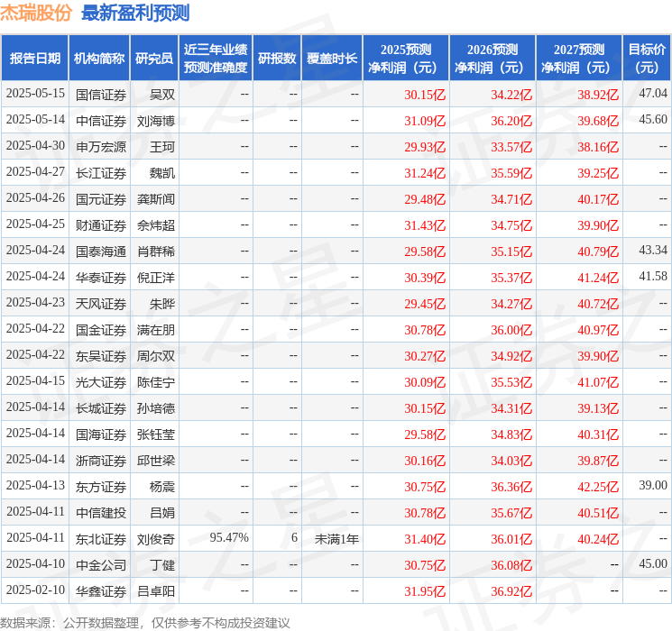The image size is (672, 631).
Task: Click target price 47.04
Action: [653, 93]
